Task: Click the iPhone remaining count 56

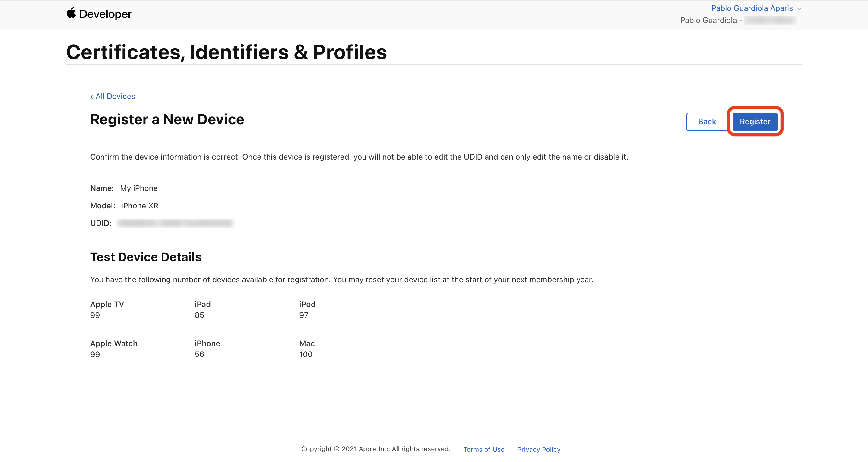Action: coord(199,354)
